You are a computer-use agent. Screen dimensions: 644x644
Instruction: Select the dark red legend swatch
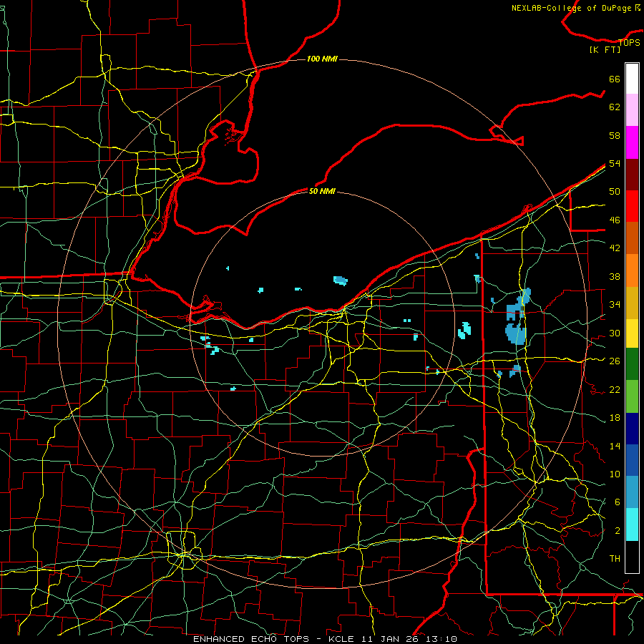click(x=632, y=175)
